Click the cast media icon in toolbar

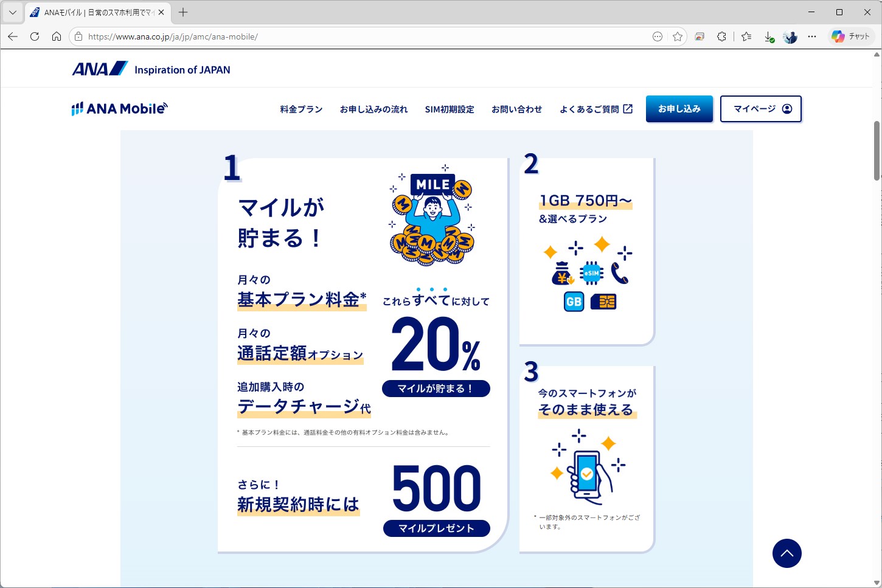click(700, 36)
